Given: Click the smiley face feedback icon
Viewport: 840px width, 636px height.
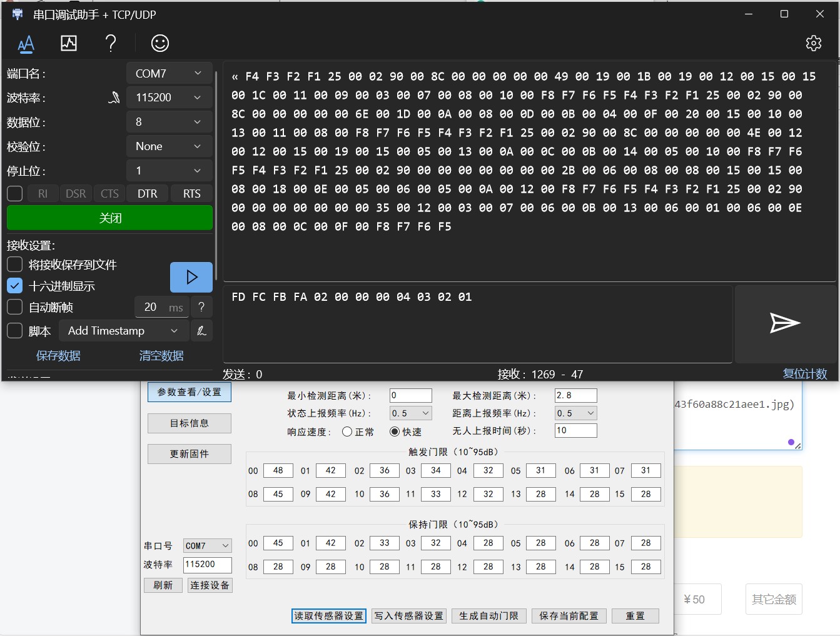Looking at the screenshot, I should [160, 43].
